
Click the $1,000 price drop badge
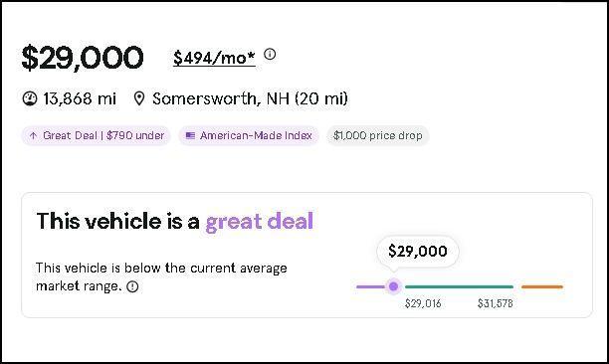click(377, 136)
